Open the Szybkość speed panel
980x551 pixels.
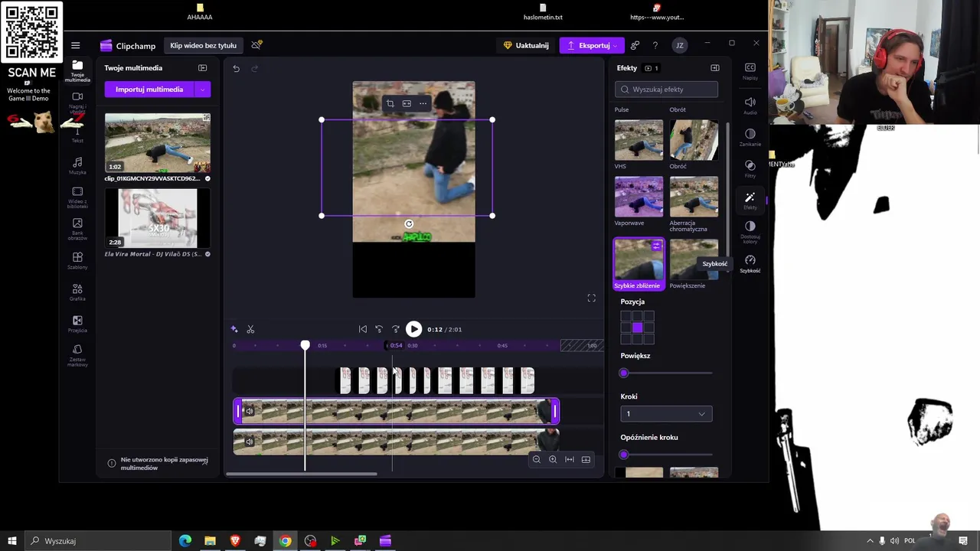click(x=750, y=264)
